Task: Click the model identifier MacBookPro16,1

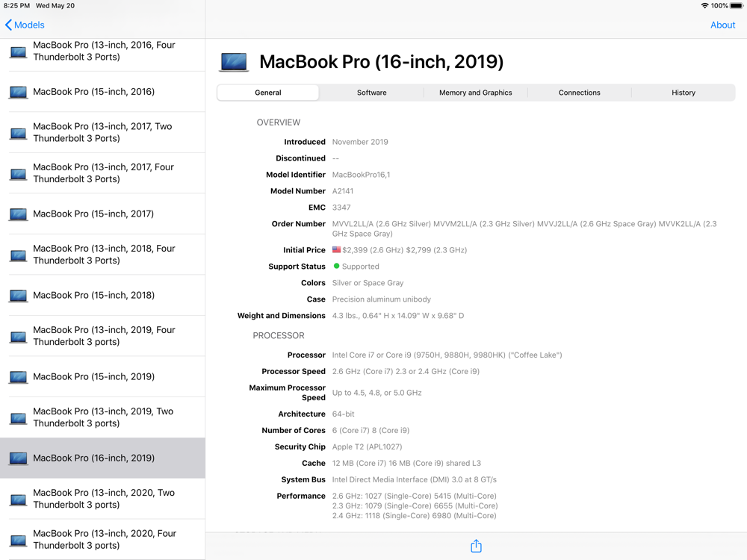Action: coord(361,175)
